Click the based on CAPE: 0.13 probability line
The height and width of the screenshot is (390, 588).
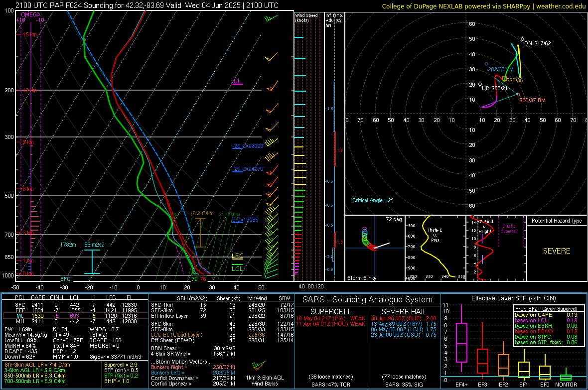(x=546, y=315)
